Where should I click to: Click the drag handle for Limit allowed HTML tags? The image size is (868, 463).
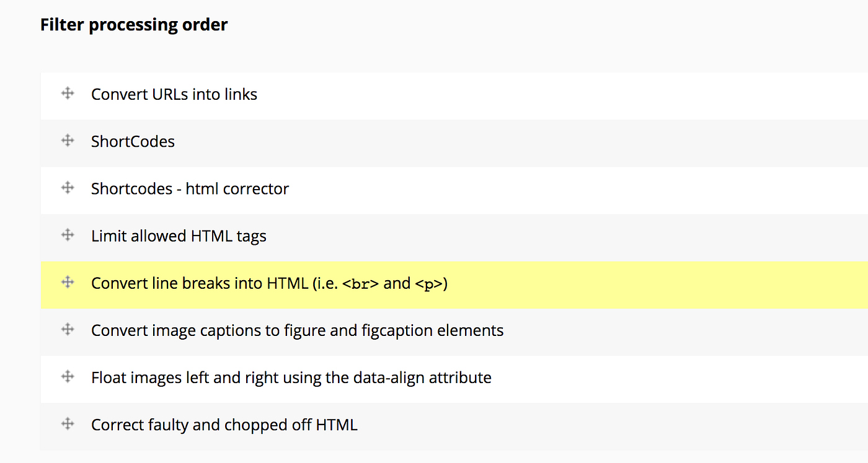click(x=67, y=235)
